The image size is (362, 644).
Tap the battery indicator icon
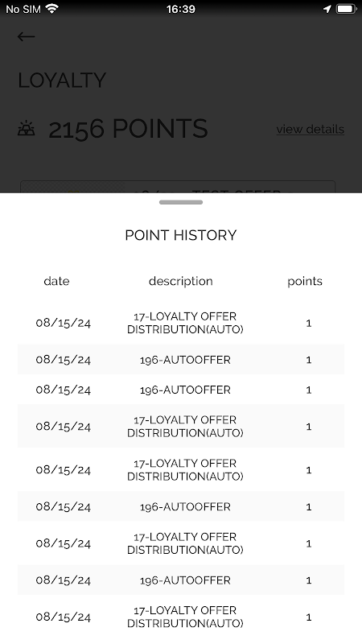pos(346,9)
